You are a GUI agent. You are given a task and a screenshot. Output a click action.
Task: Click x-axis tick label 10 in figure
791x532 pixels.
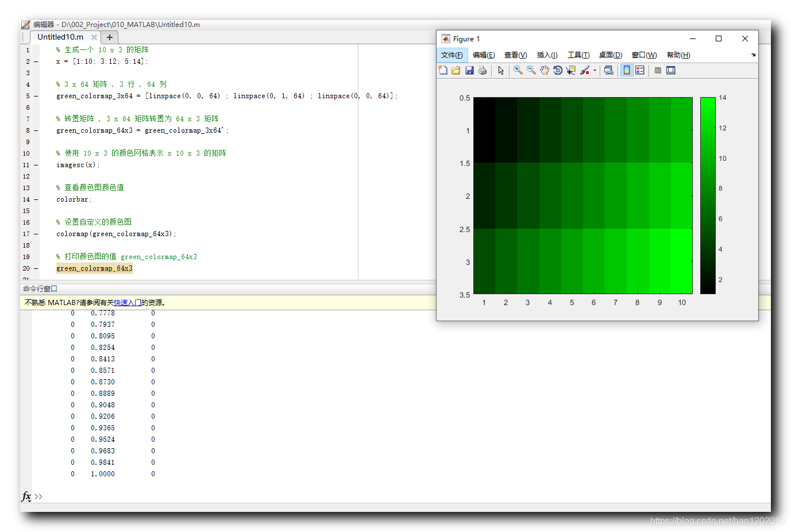[x=682, y=303]
